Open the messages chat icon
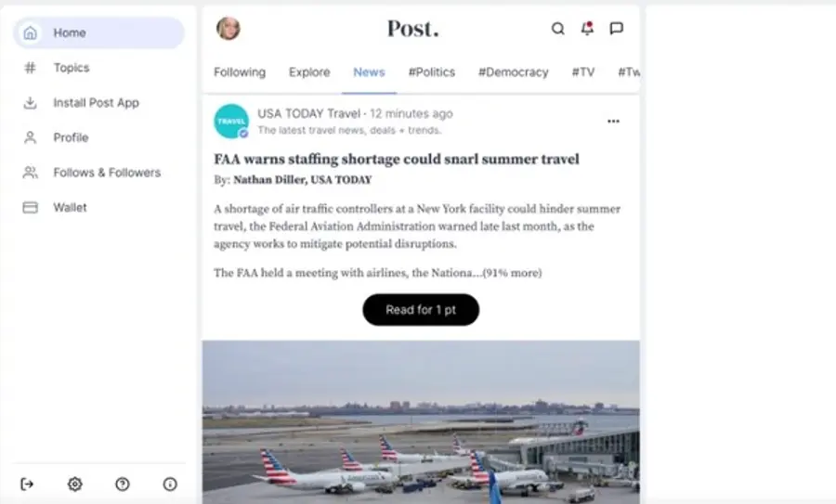The width and height of the screenshot is (836, 504). [616, 29]
